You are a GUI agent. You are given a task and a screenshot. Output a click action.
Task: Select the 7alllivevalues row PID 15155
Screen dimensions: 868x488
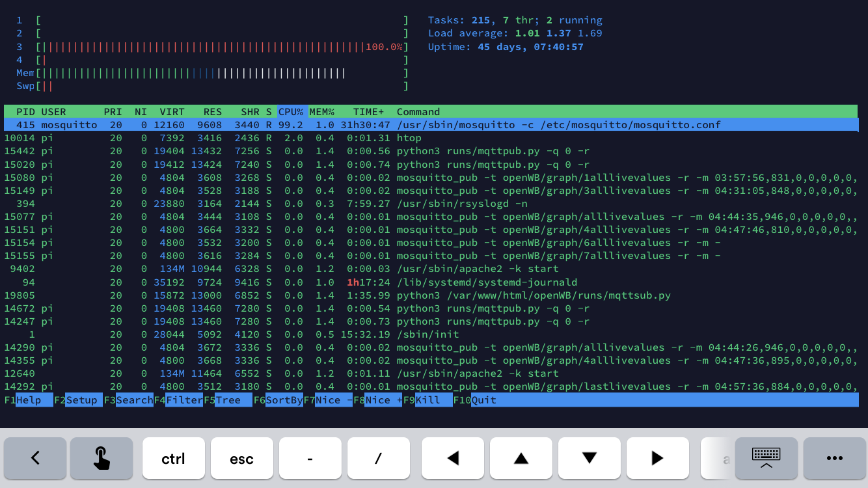431,256
